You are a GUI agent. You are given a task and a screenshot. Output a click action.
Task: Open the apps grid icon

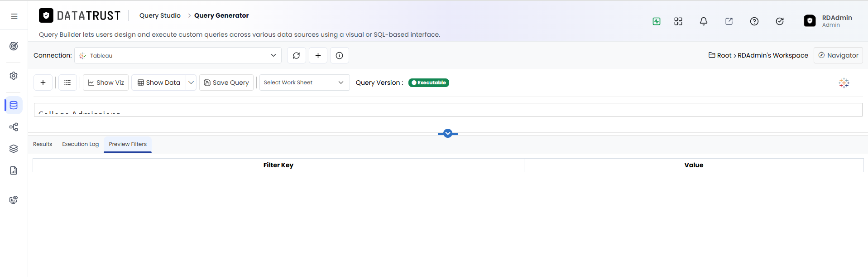coord(678,21)
